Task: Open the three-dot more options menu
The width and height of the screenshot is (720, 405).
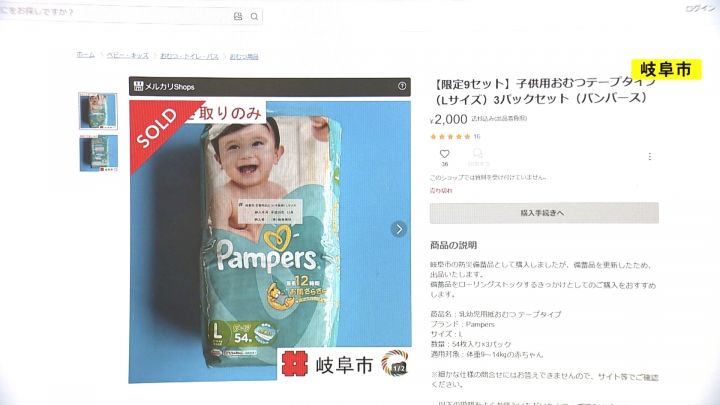Action: point(649,157)
